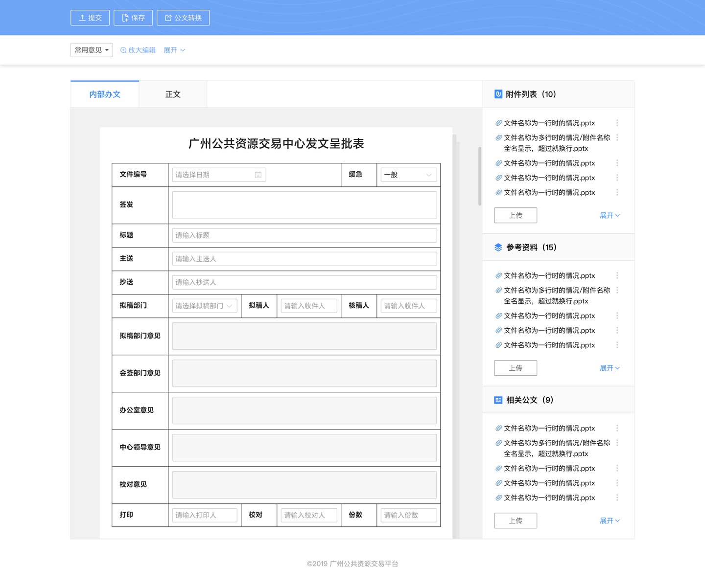Viewport: 705px width, 588px height.
Task: Select the 内部办文 tab
Action: pyautogui.click(x=104, y=94)
